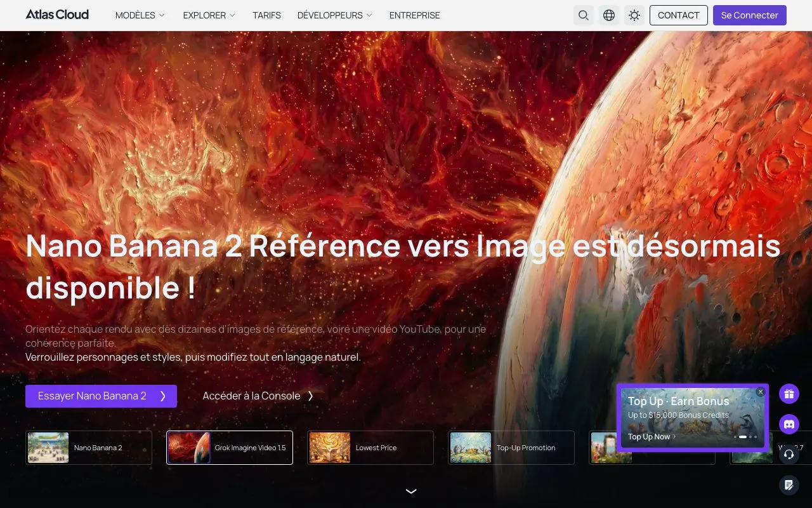This screenshot has width=812, height=508.
Task: Open the search magnifier icon
Action: click(584, 15)
